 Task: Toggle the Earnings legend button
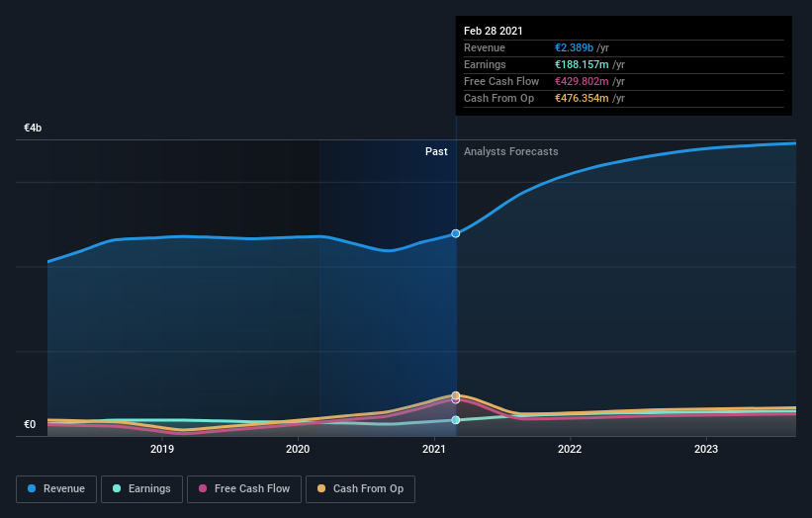141,489
